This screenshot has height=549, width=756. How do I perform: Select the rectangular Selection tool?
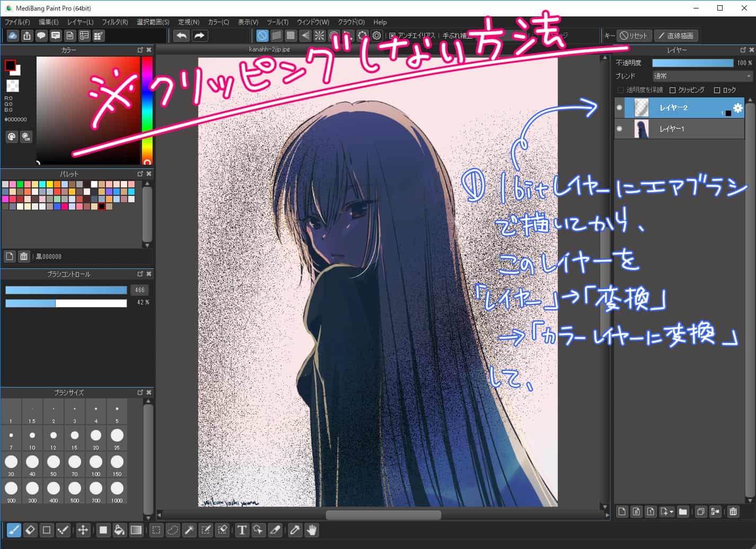tap(156, 530)
